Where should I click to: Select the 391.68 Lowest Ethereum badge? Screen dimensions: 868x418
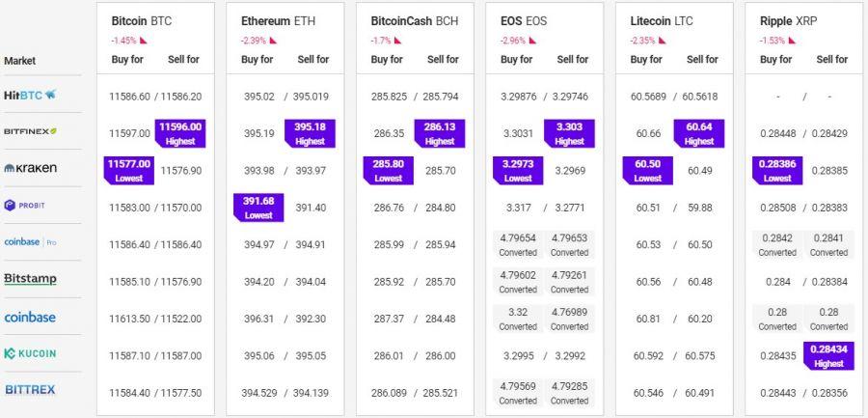click(x=258, y=208)
